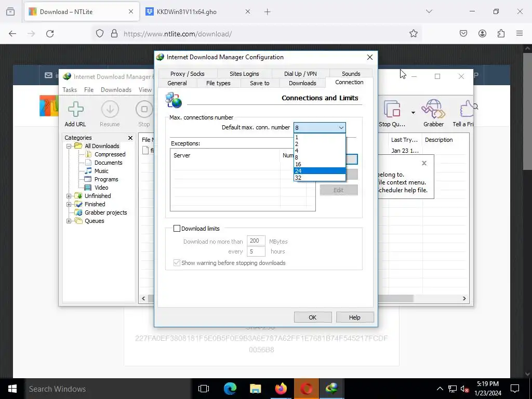Open the Stop Queue dropdown arrow
Viewport: 532px width, 399px height.
tap(413, 113)
